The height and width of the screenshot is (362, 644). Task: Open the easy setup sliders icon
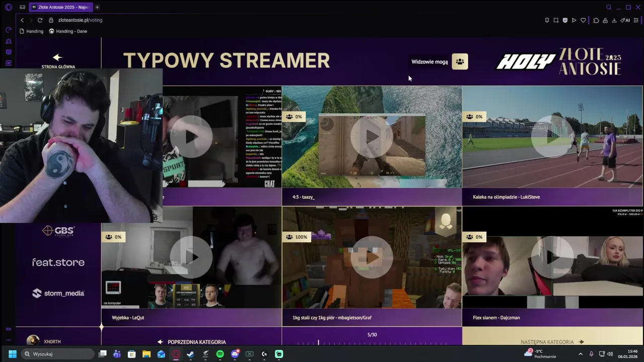point(636,20)
